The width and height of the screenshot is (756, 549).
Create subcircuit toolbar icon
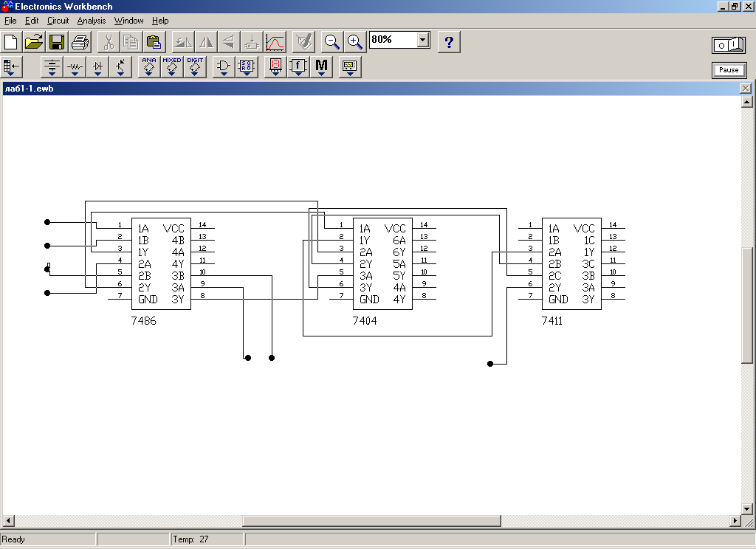click(251, 42)
